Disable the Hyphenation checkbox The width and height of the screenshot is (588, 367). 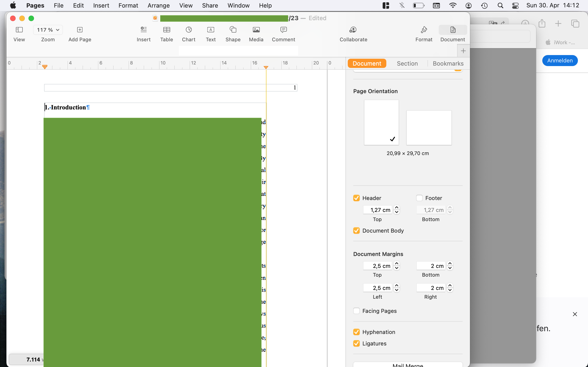tap(356, 332)
